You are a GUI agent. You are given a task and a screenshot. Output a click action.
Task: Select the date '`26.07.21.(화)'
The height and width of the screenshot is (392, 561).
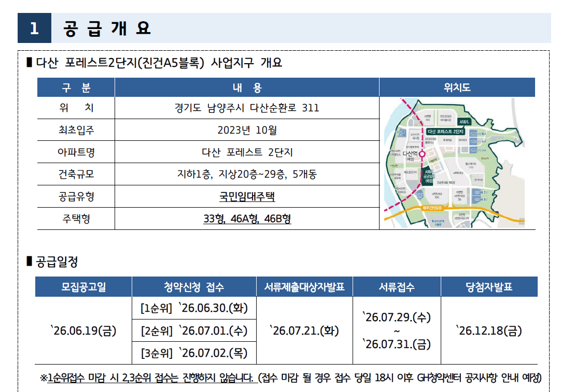(304, 330)
